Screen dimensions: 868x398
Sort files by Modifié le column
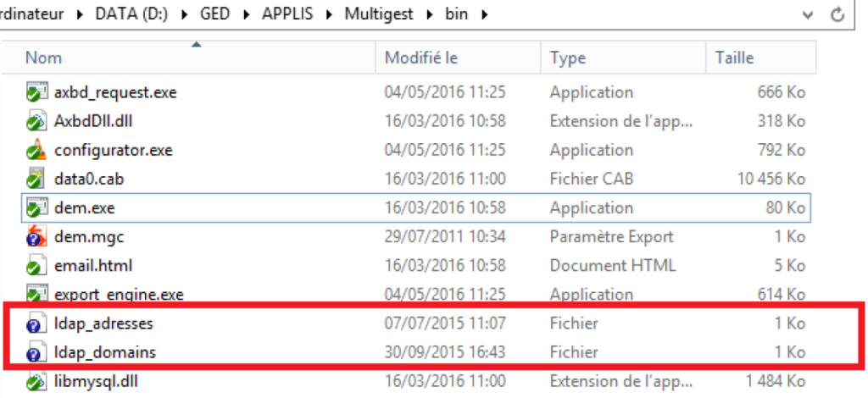click(421, 58)
